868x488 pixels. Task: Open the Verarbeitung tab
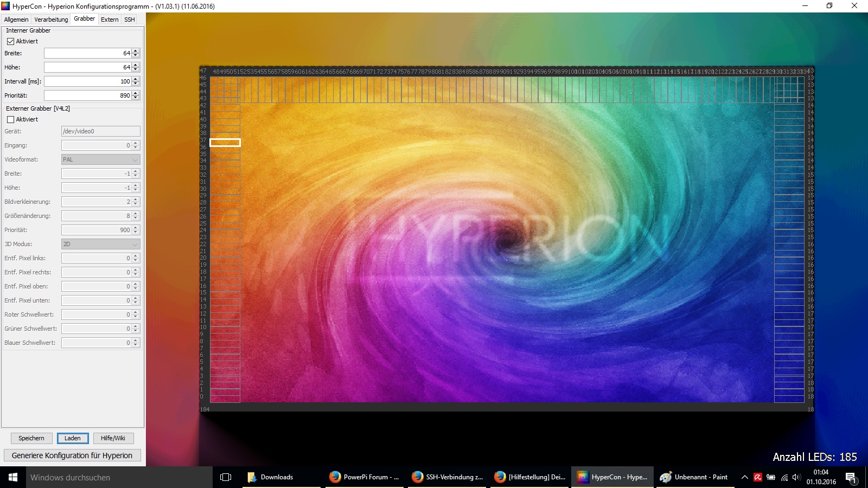point(51,20)
